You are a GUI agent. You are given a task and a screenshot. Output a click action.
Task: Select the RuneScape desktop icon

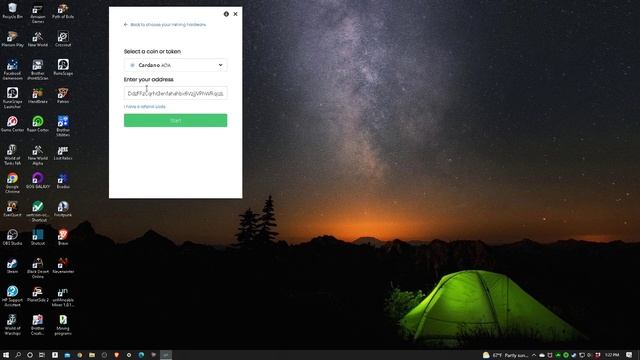click(63, 67)
